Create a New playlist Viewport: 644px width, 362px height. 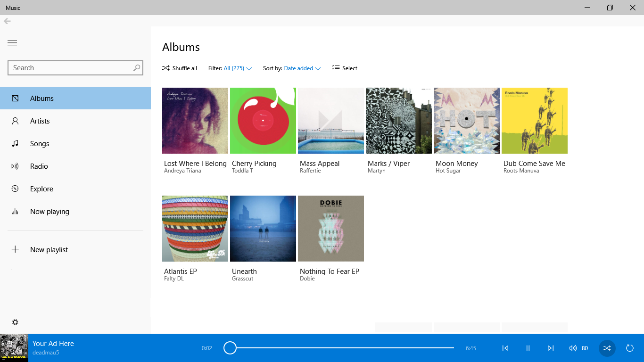49,250
